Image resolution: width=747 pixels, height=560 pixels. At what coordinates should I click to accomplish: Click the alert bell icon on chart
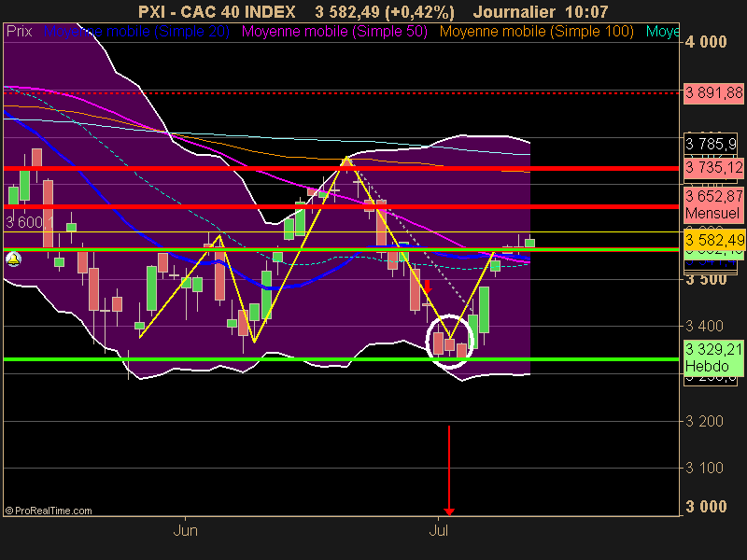(13, 259)
